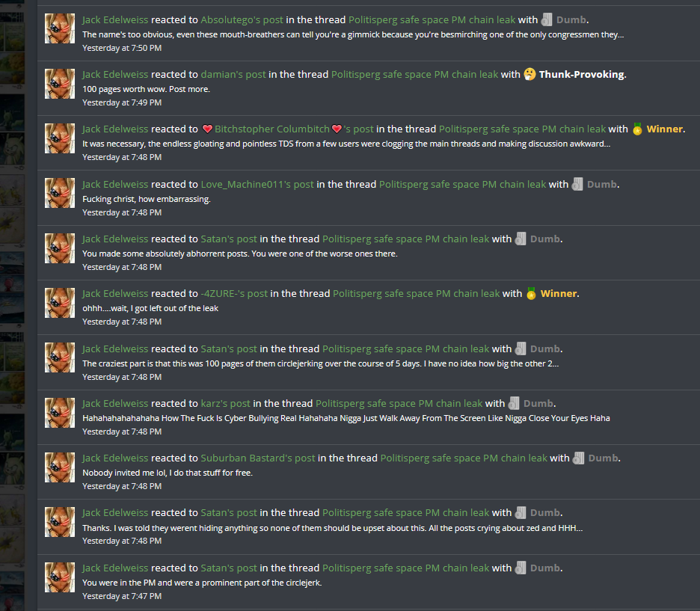Click the Dumb icon on the Love_Machine011 entry

click(x=577, y=184)
